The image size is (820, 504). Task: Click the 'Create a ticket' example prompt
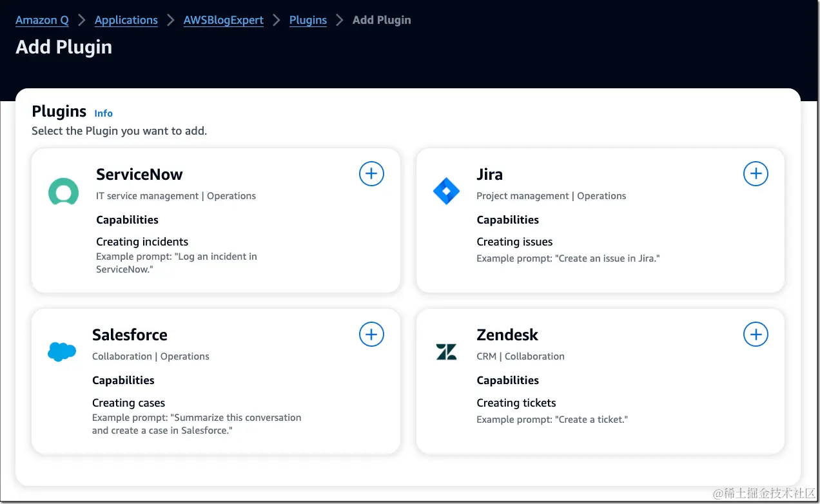[552, 420]
